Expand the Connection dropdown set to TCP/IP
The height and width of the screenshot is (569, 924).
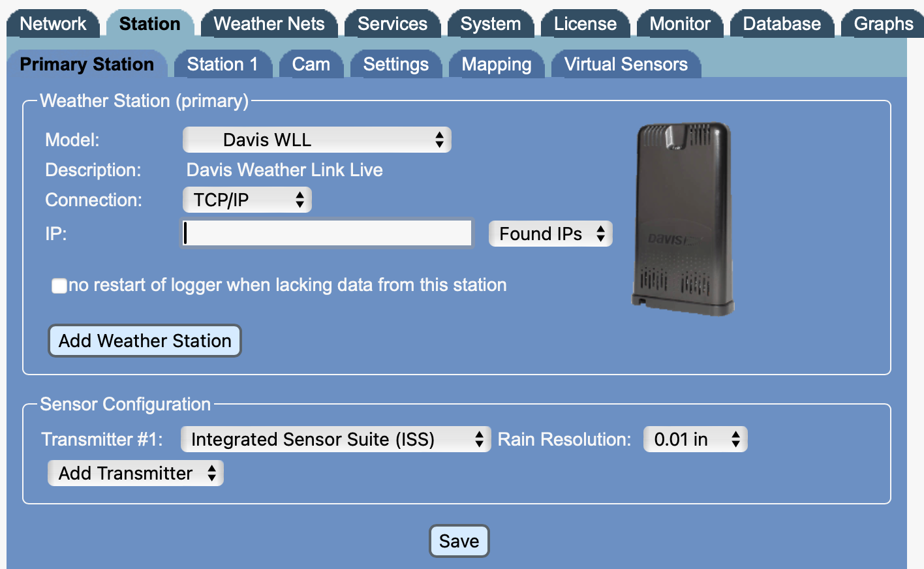coord(247,200)
